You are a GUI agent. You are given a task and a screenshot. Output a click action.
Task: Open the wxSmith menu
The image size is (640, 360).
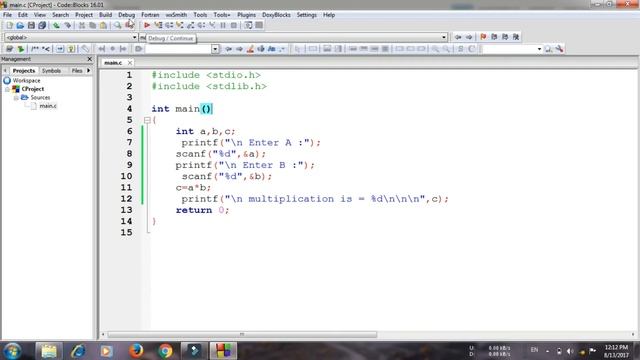click(176, 15)
